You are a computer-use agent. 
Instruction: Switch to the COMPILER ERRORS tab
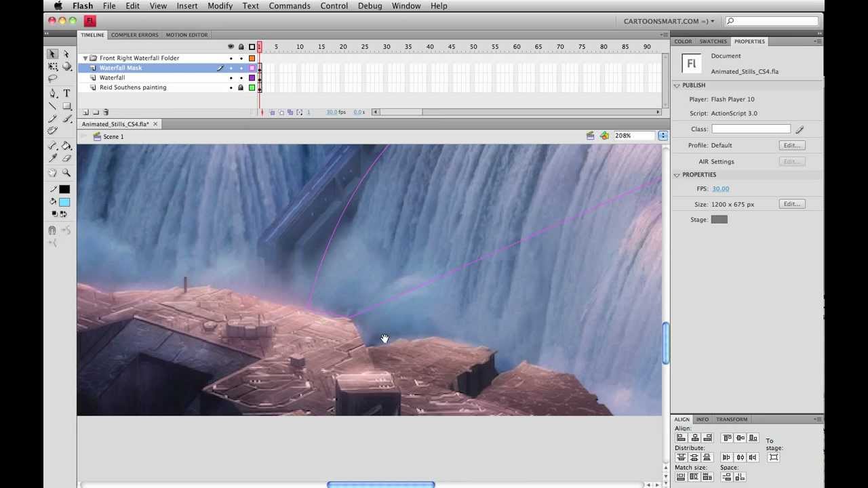134,35
